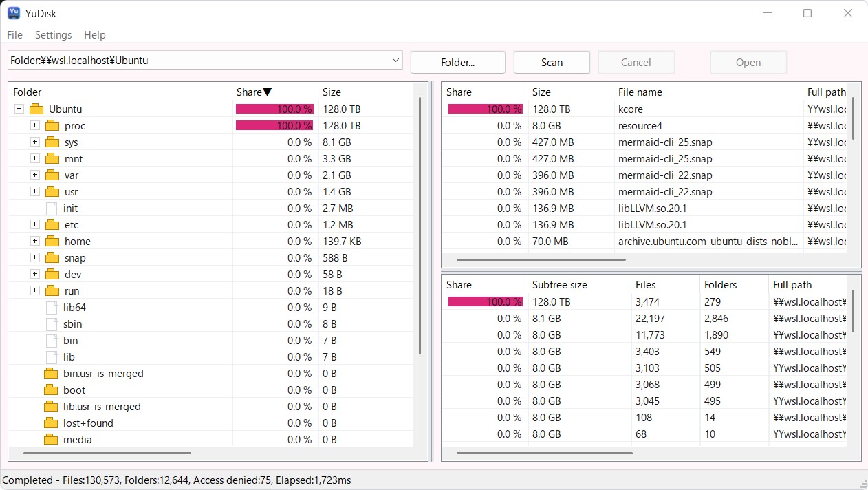
Task: Sort files list by File name header
Action: point(708,92)
